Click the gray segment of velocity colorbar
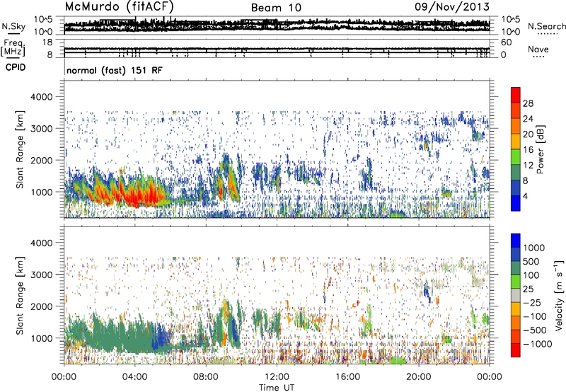 [516, 296]
